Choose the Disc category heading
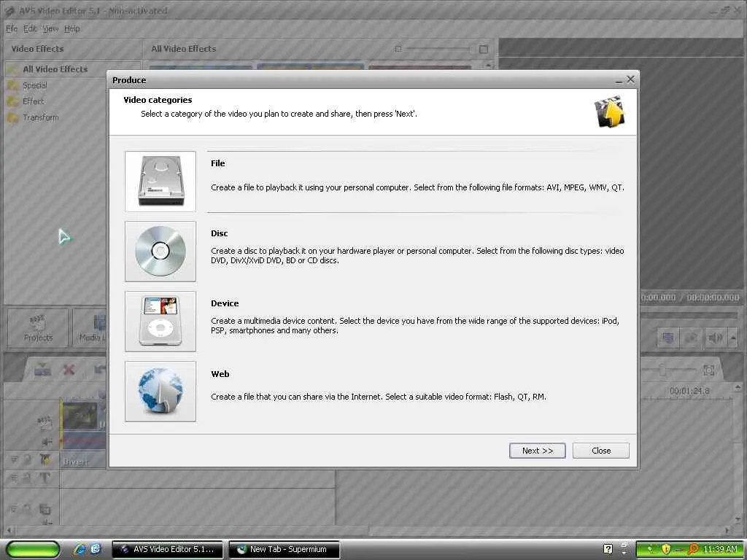 click(x=219, y=233)
